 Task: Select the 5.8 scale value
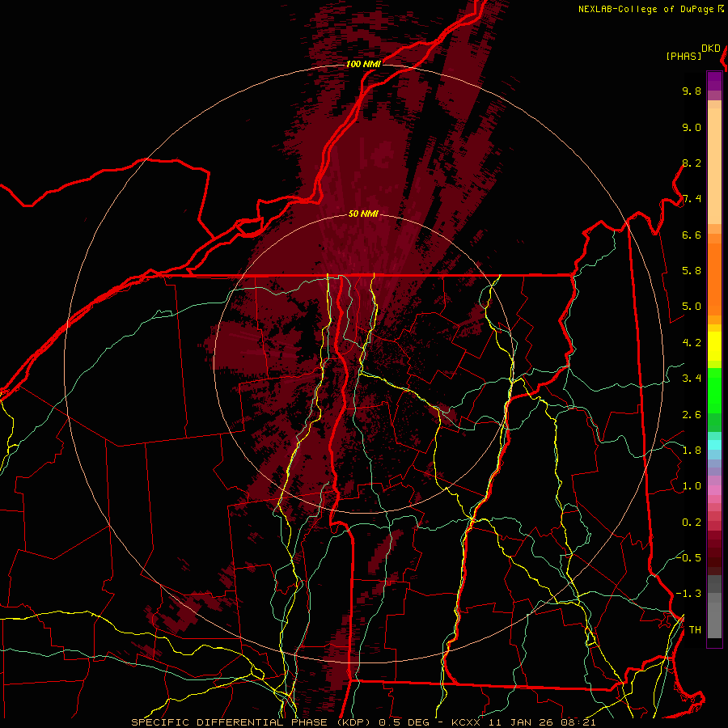[x=692, y=271]
